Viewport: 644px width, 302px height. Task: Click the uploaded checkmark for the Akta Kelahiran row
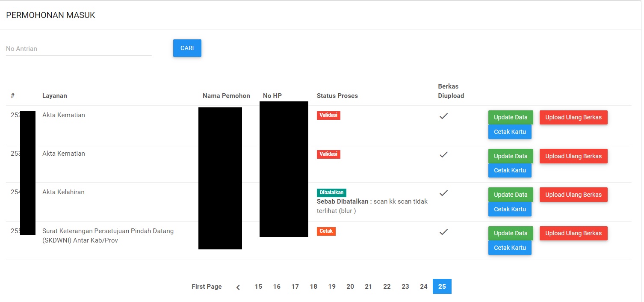443,193
